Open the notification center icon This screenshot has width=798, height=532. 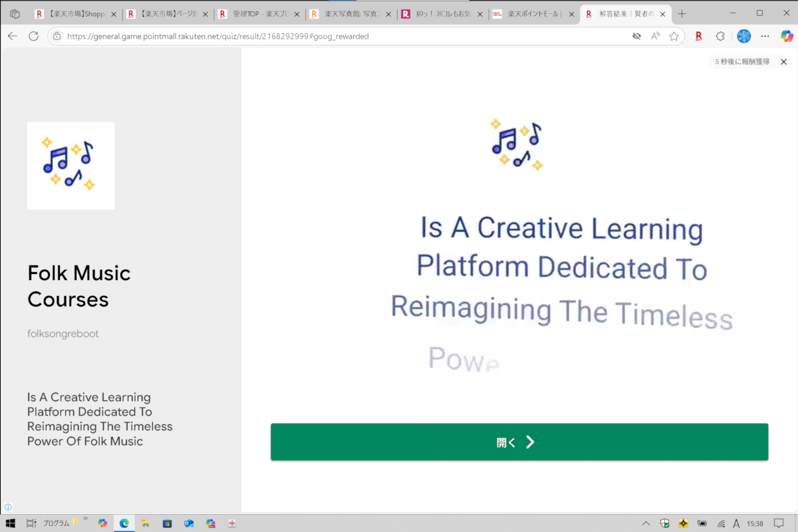[x=779, y=523]
